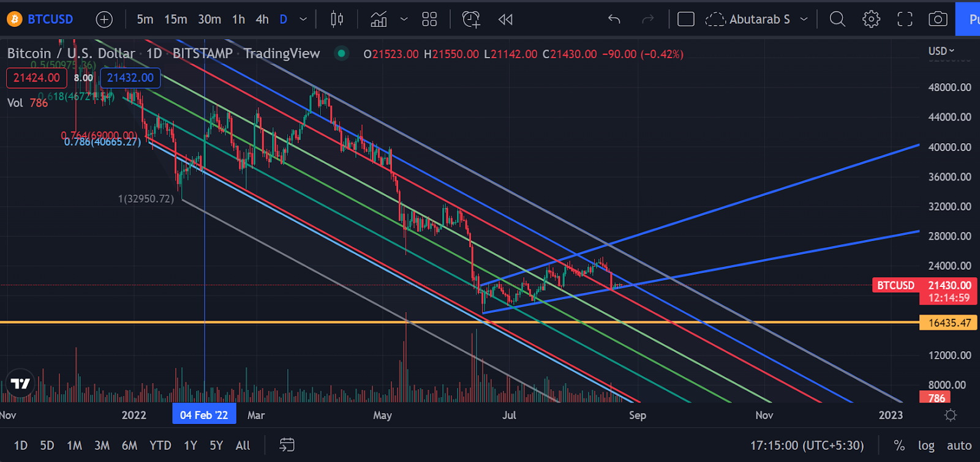Set date range to All
This screenshot has height=462, width=980.
[x=243, y=445]
